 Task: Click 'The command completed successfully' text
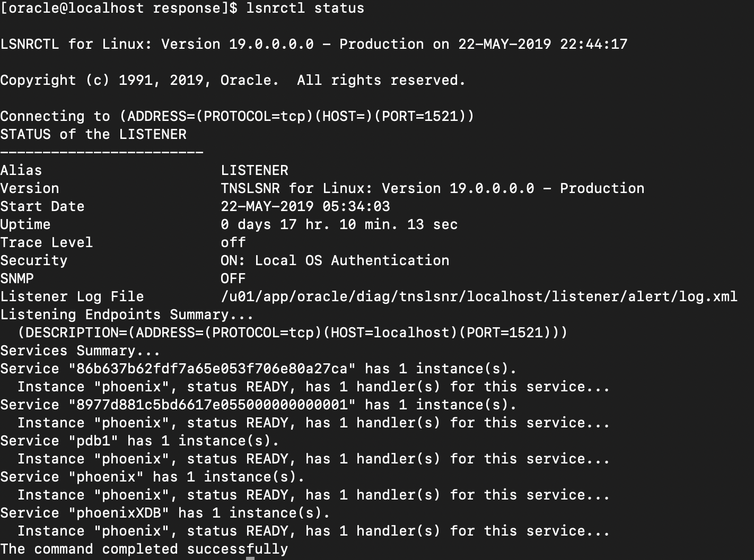coord(144,549)
